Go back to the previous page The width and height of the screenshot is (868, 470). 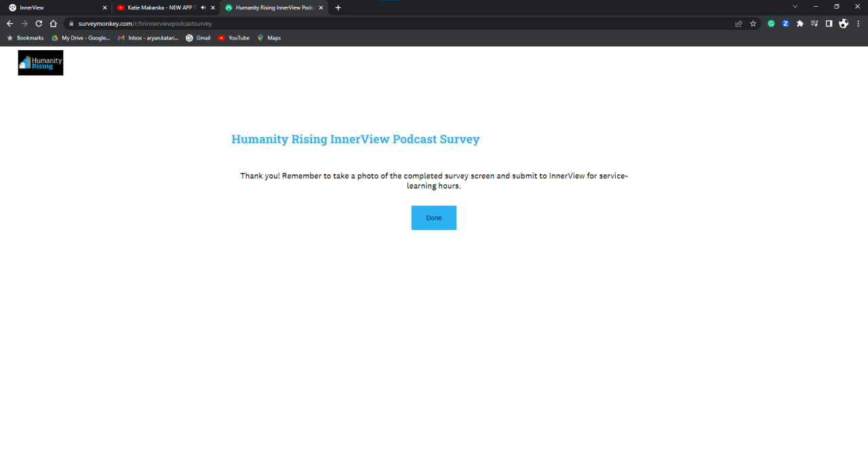[9, 23]
